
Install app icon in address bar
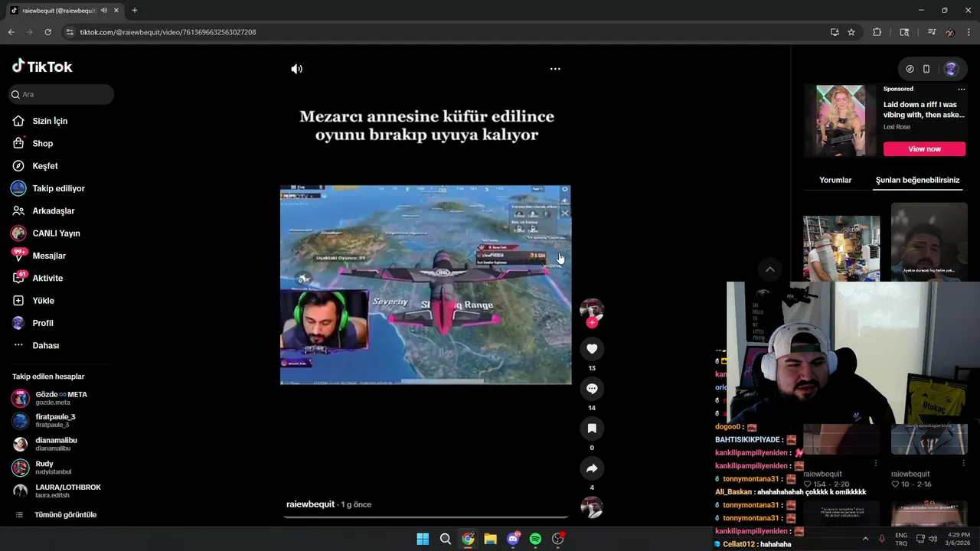[x=835, y=32]
